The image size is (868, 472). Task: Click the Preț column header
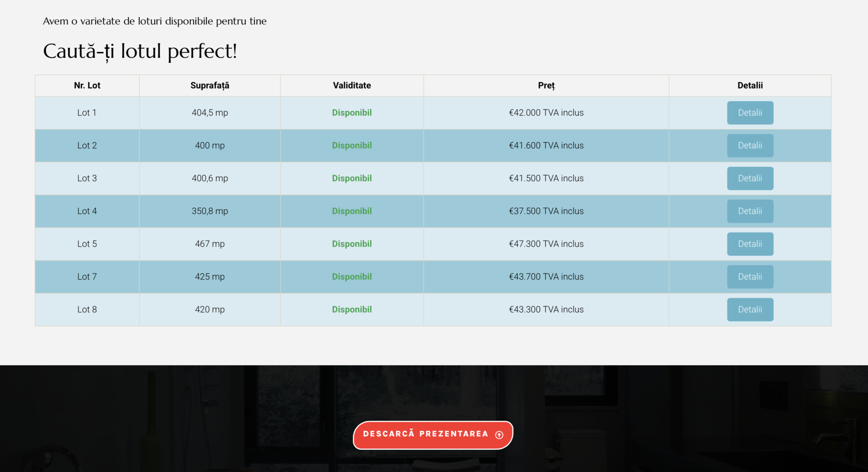pos(546,86)
